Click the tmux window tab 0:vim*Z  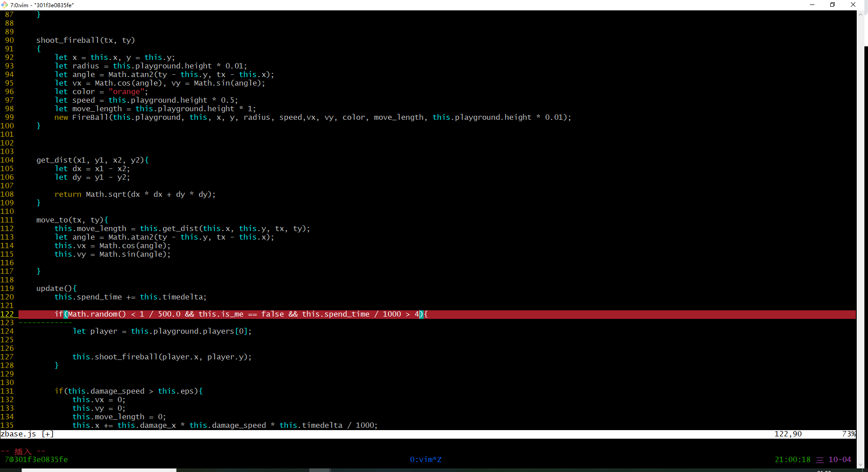click(425, 459)
